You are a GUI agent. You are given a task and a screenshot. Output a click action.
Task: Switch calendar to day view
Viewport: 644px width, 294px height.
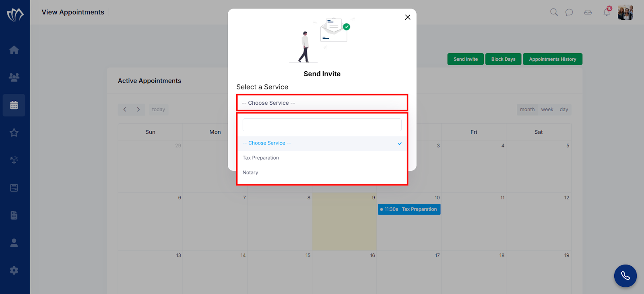564,110
